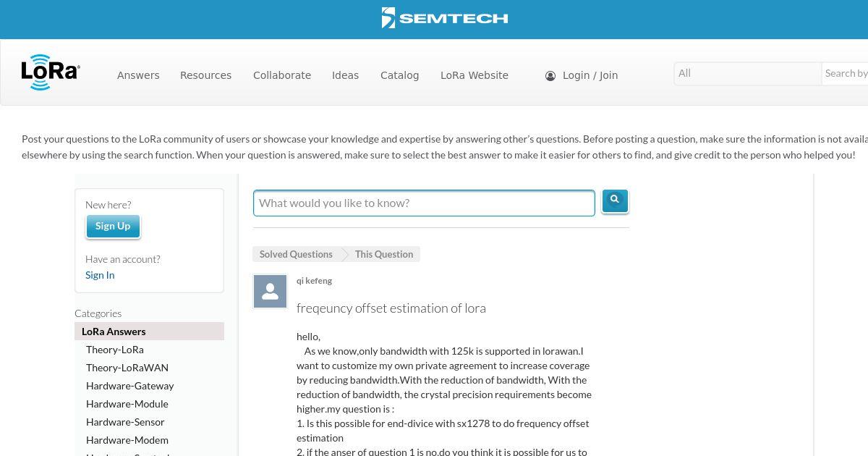Viewport: 868px width, 456px height.
Task: Focus the What would you like to know field
Action: (x=424, y=203)
